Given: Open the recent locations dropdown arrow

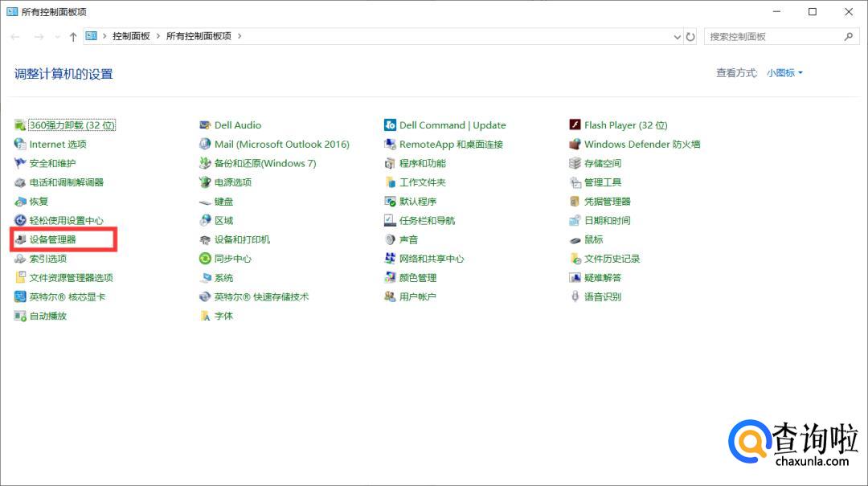Looking at the screenshot, I should [57, 36].
